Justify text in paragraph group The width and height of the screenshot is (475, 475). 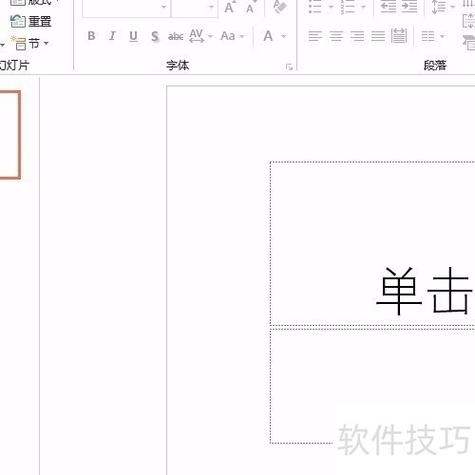coord(378,36)
